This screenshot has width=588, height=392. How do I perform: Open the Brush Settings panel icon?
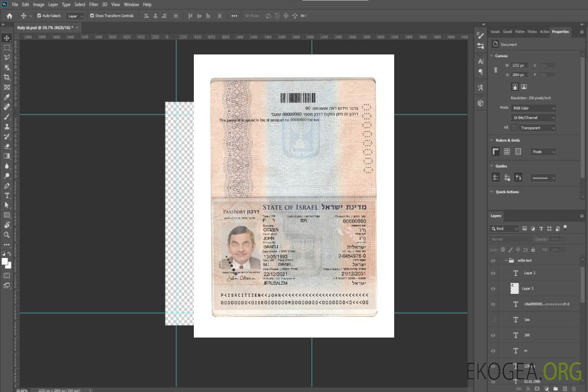point(481,35)
